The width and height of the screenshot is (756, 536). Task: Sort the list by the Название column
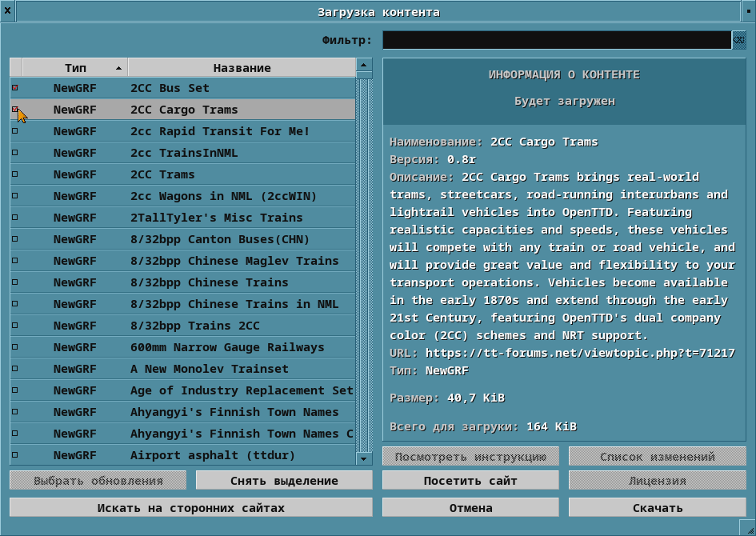[x=240, y=67]
